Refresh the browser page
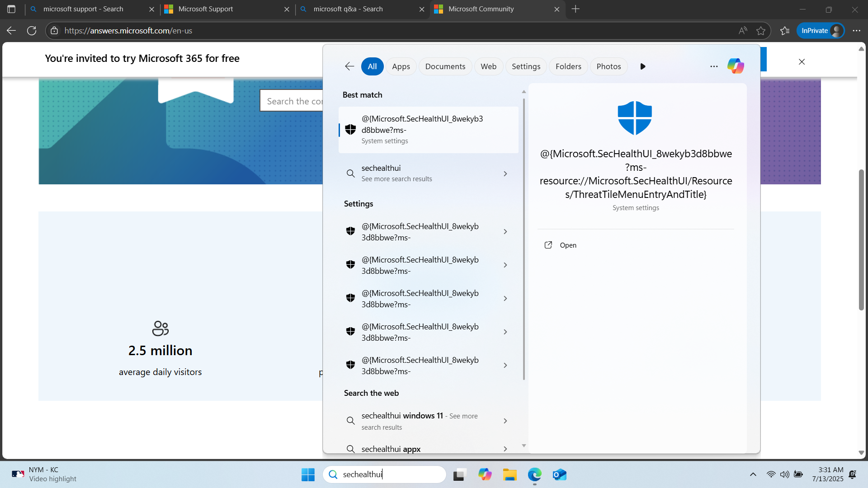 click(32, 31)
